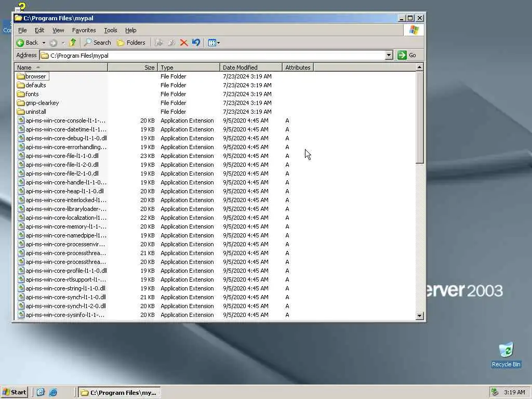Sort by Size column header
This screenshot has width=532, height=399.
[132, 68]
